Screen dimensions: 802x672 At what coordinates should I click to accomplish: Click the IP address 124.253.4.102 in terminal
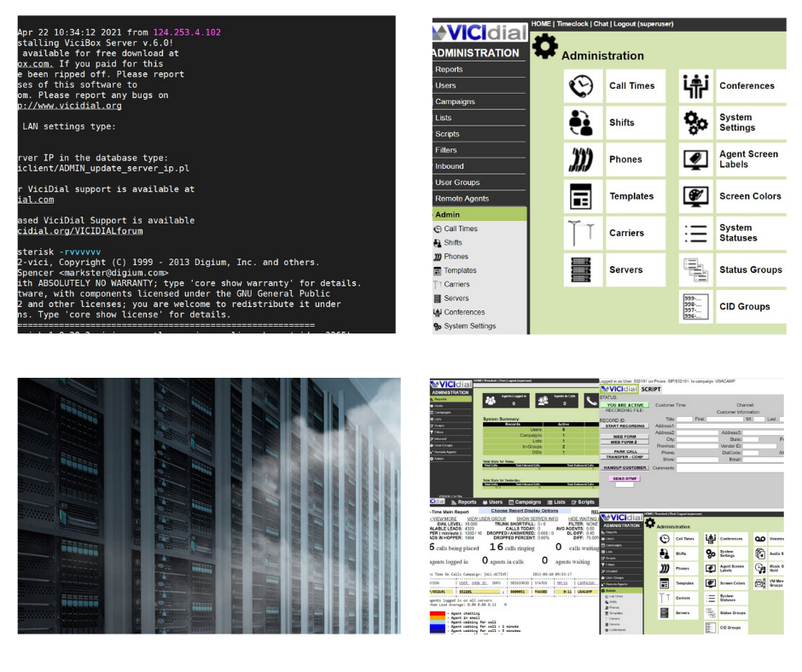click(x=187, y=32)
